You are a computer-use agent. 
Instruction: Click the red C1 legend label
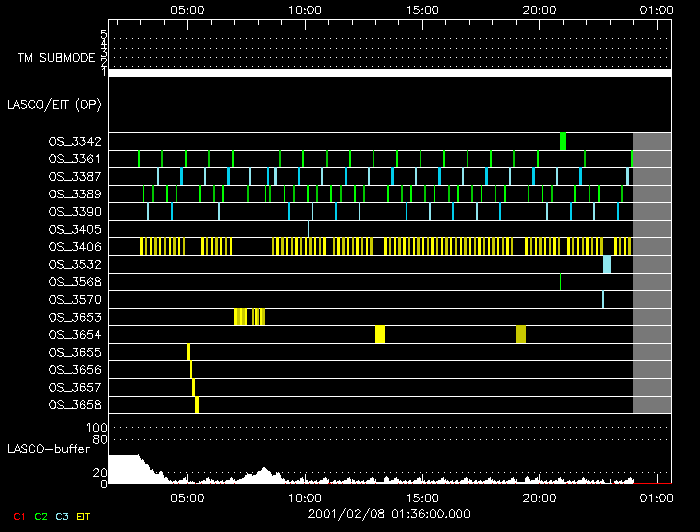point(16,515)
